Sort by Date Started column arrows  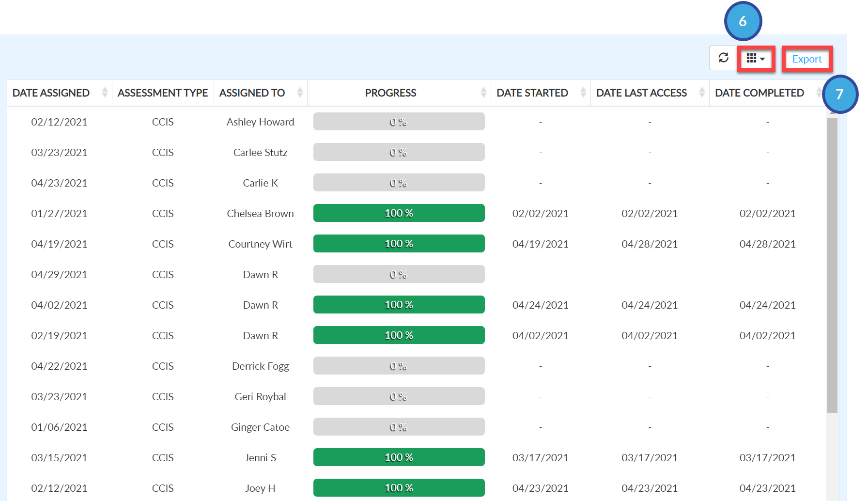[583, 93]
